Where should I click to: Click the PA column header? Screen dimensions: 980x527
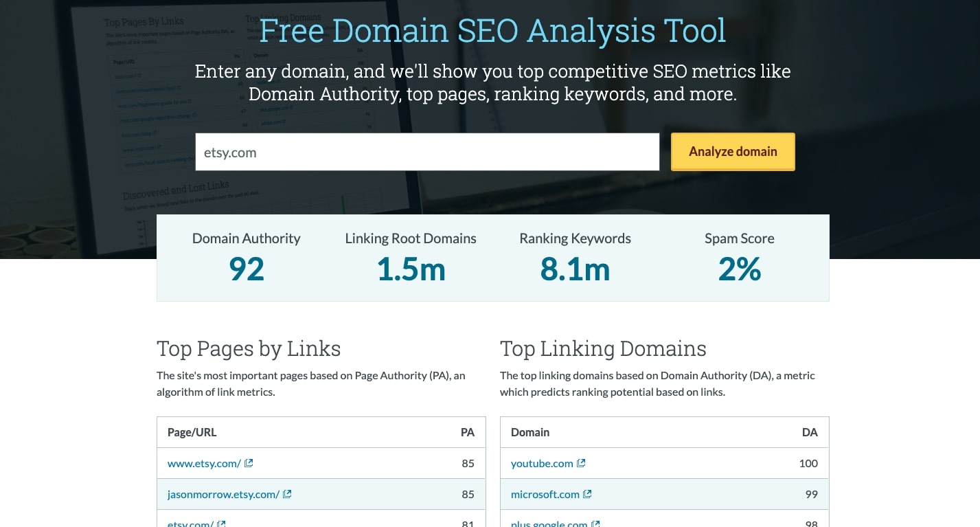tap(467, 432)
